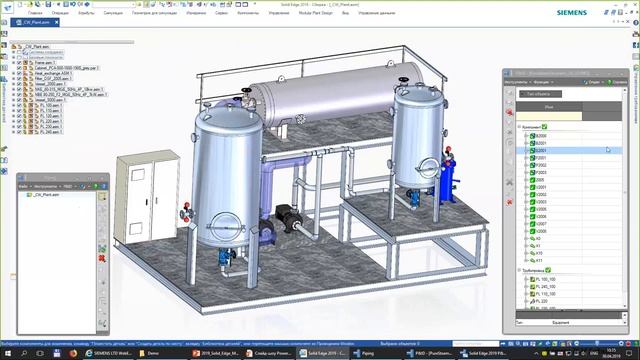
Task: Click the Имя column header
Action: click(549, 107)
